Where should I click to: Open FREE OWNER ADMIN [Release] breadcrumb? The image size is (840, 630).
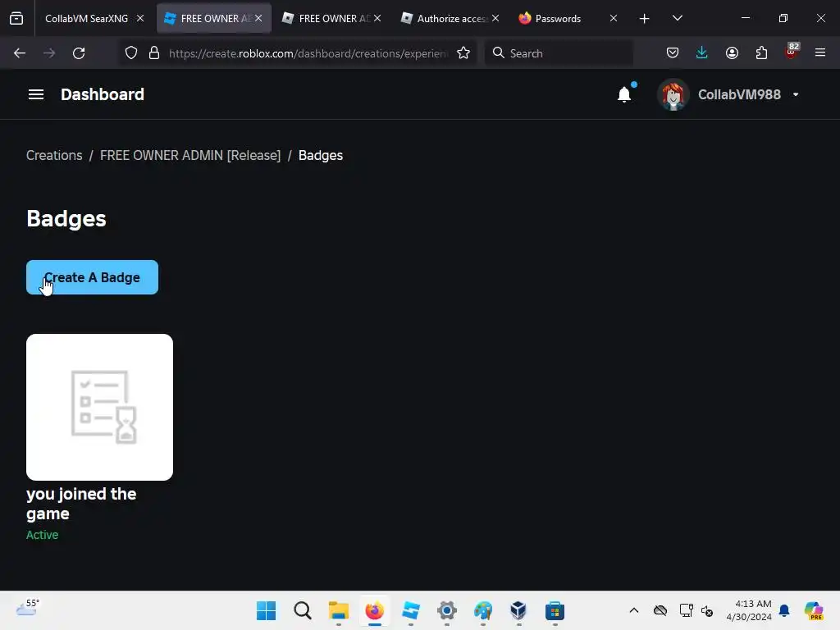[190, 155]
